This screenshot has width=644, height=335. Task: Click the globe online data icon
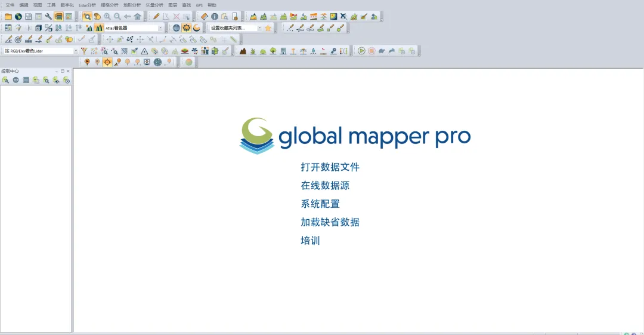(18, 17)
